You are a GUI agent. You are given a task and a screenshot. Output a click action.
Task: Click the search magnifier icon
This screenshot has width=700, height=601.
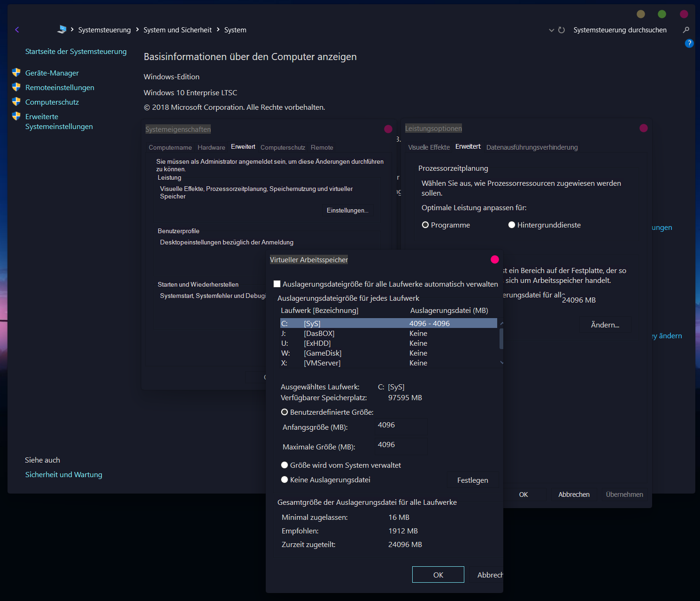686,30
